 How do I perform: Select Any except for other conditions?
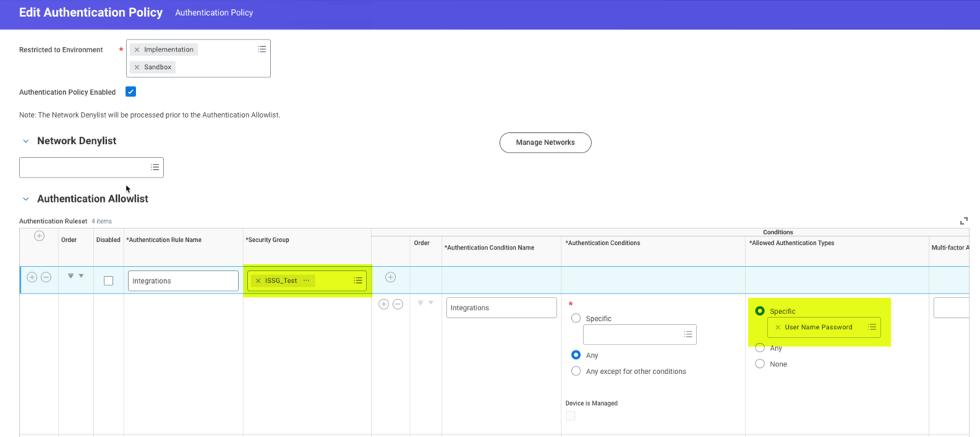(576, 371)
